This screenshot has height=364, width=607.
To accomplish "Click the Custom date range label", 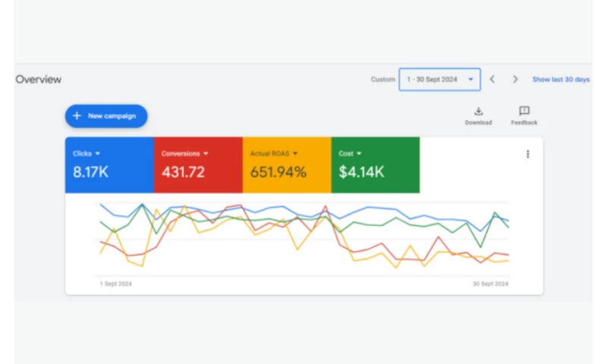I will tap(382, 80).
